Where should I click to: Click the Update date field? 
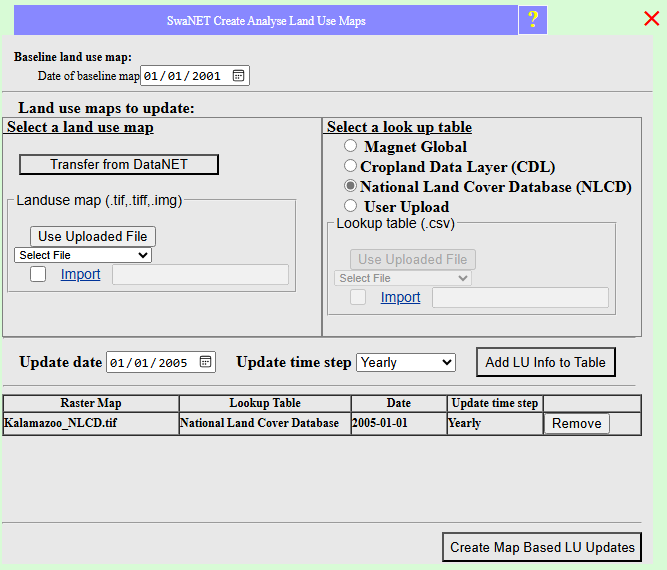161,362
